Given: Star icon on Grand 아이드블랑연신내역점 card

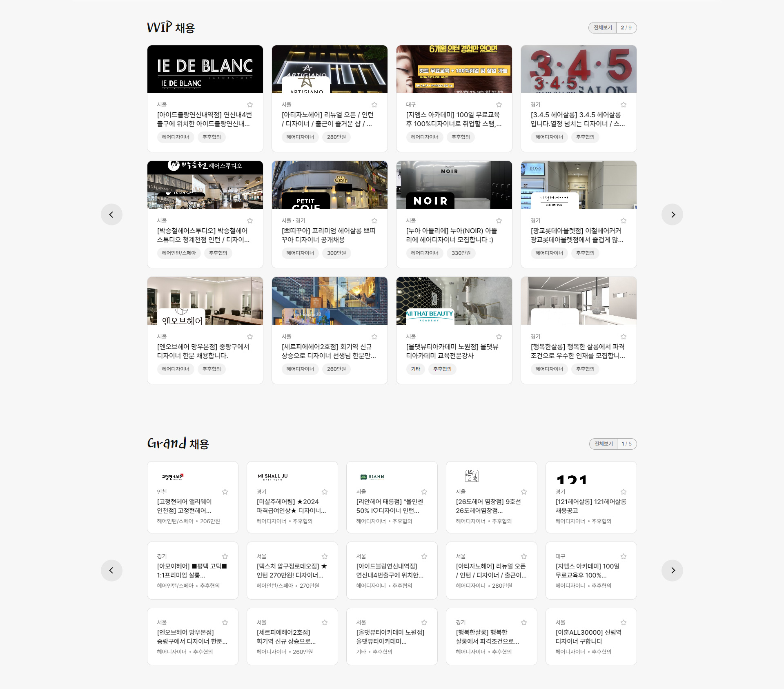Looking at the screenshot, I should [424, 556].
